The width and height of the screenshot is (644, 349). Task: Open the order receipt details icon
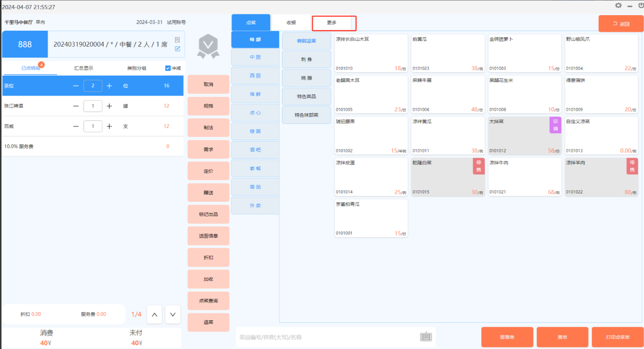click(178, 40)
